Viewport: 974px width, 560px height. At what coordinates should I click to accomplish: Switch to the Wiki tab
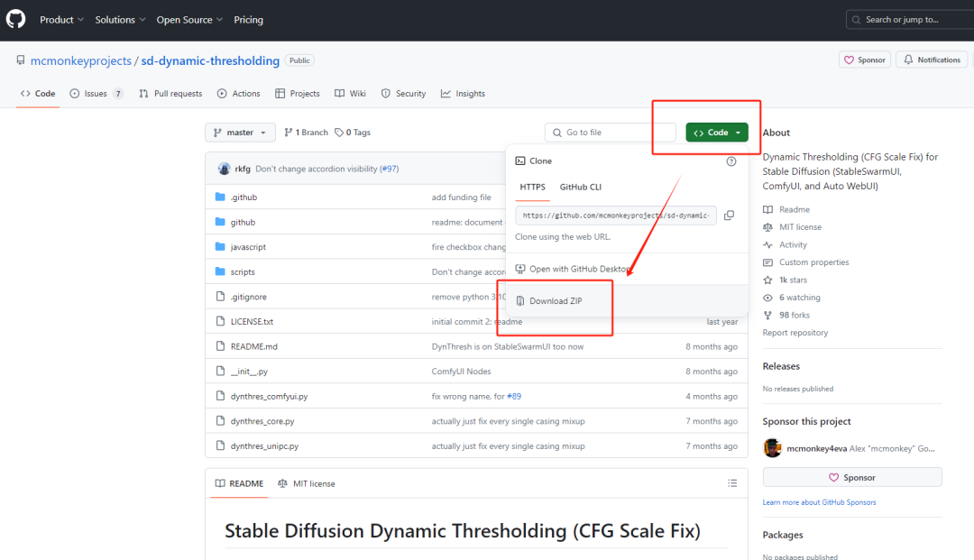[350, 94]
